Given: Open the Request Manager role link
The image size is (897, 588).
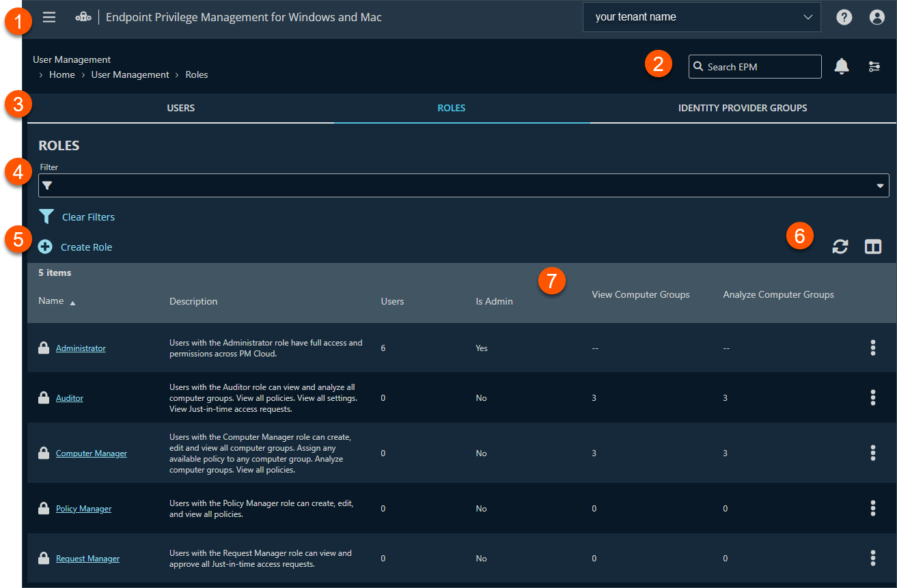Looking at the screenshot, I should pos(87,559).
